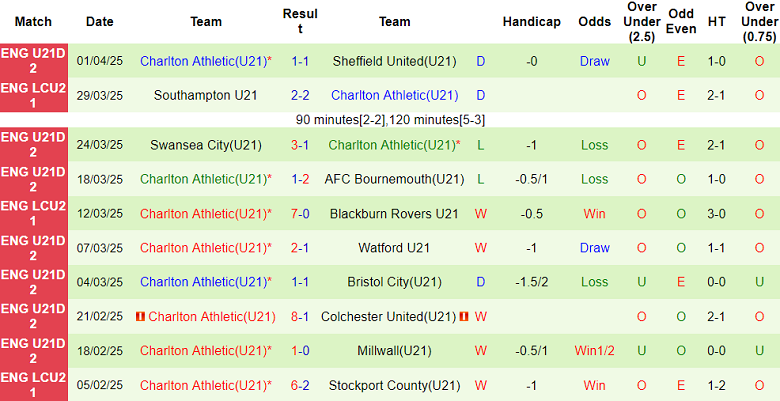780x401 pixels.
Task: Open AFC Bournemouth(U21) team link
Action: pos(394,179)
